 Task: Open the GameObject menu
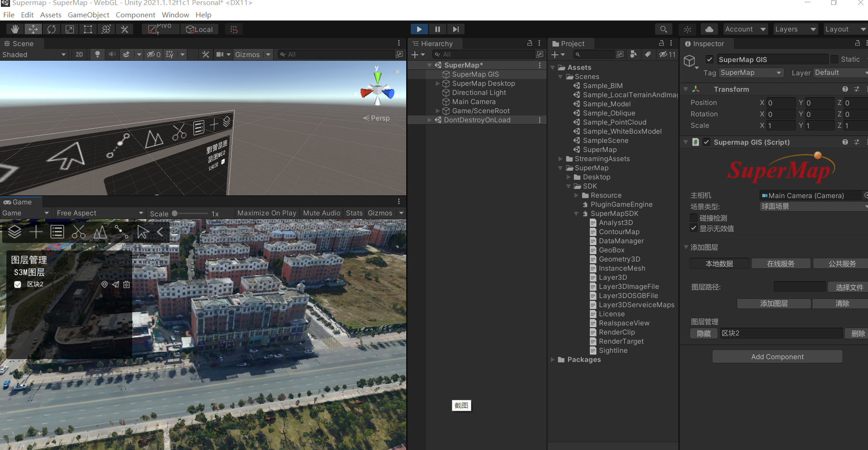tap(88, 15)
